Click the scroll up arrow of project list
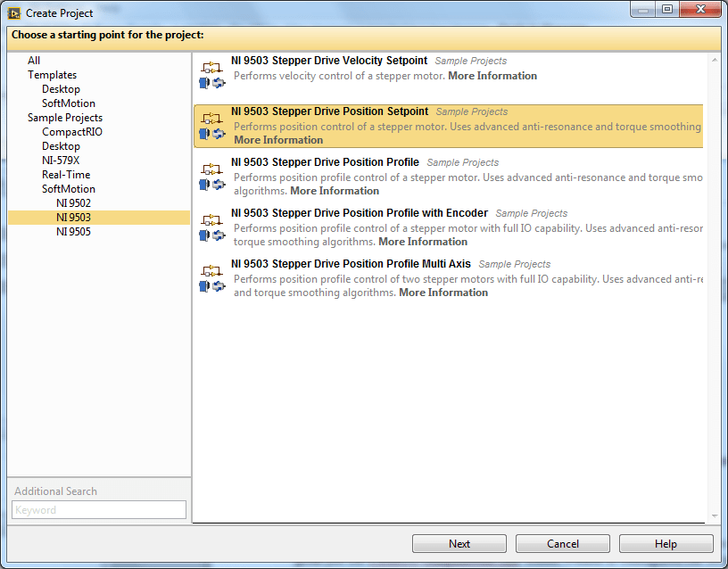 (714, 60)
